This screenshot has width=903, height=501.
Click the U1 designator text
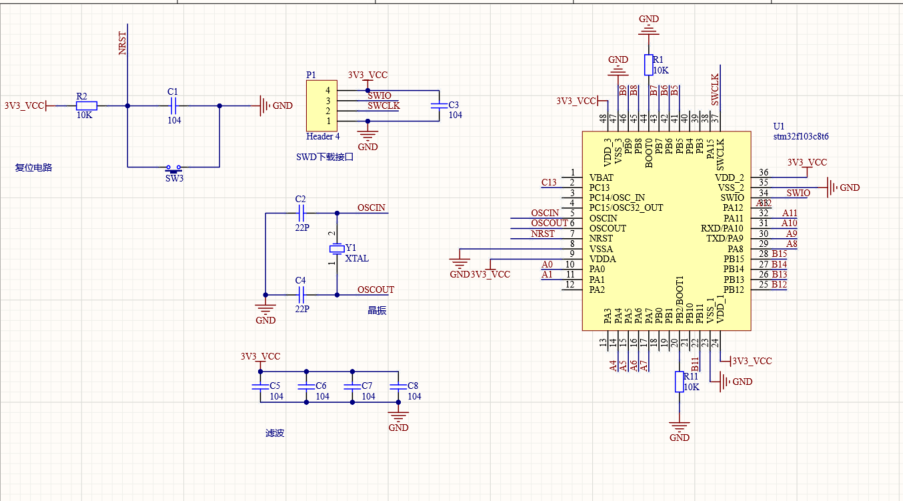click(x=779, y=126)
